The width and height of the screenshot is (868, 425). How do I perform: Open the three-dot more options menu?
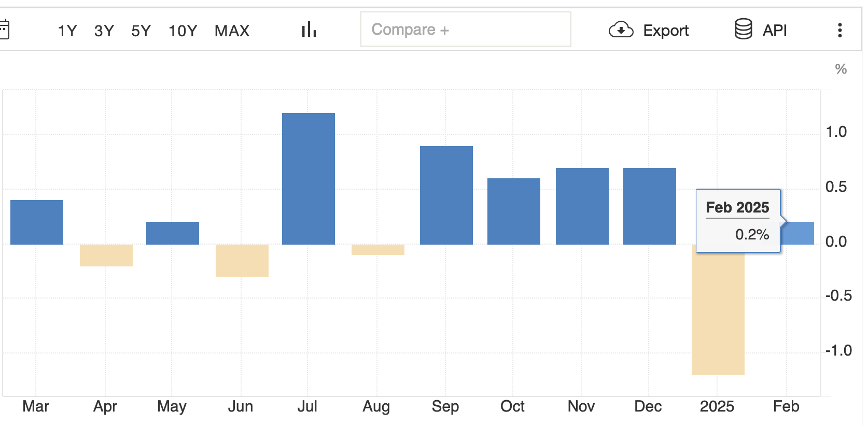pos(839,30)
